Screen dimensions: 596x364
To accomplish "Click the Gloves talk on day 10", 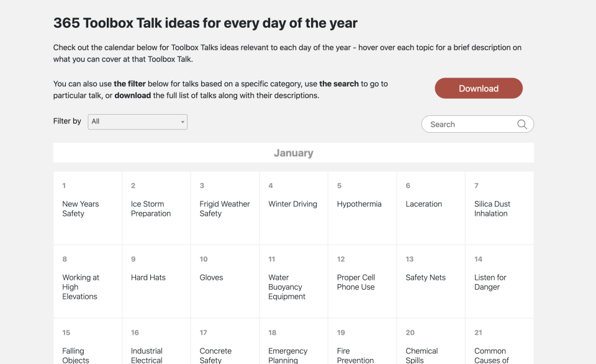I will (x=211, y=277).
